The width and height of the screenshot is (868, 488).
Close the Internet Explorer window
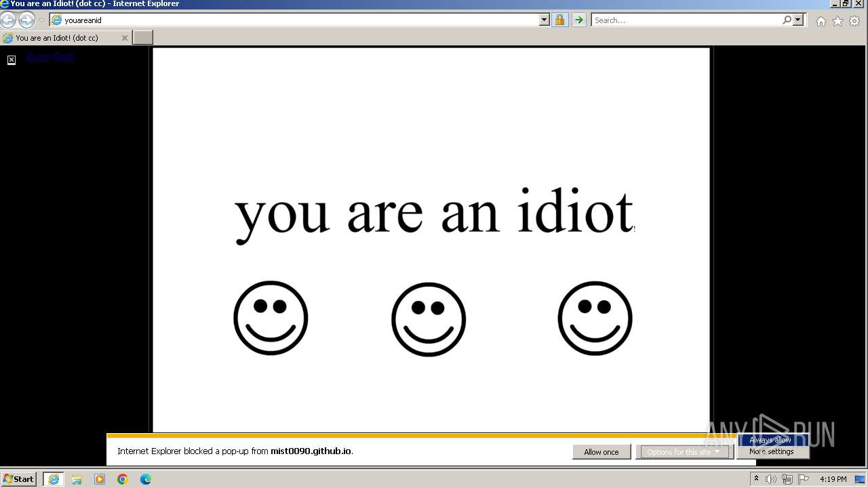click(859, 4)
